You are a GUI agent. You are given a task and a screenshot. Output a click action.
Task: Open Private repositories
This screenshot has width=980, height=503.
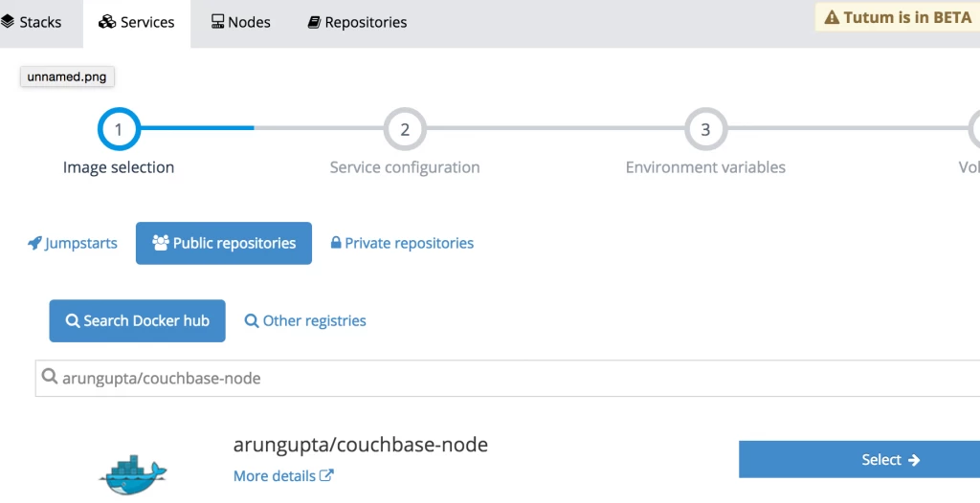coord(402,243)
